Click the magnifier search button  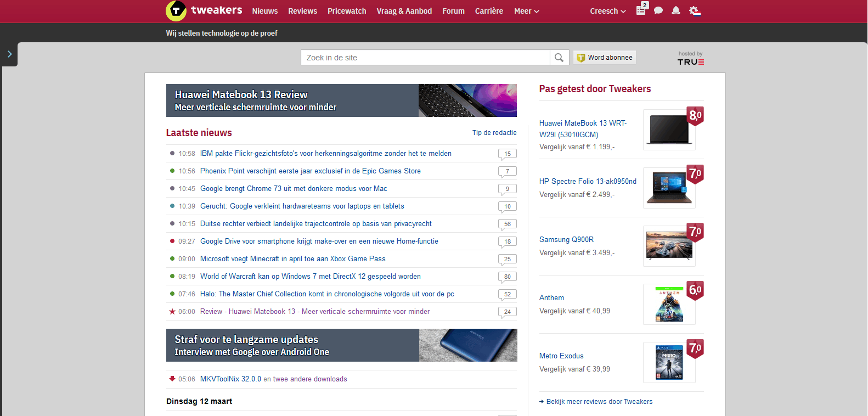coord(559,58)
